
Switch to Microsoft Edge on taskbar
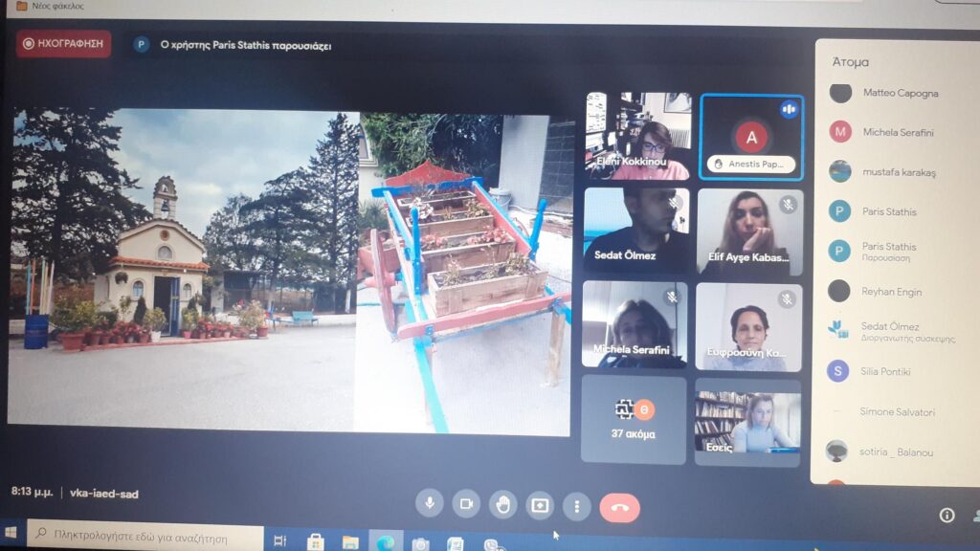click(385, 542)
